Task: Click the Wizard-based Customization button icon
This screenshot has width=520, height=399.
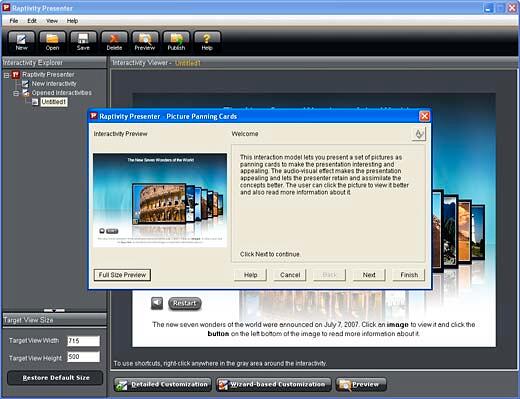Action: 223,385
